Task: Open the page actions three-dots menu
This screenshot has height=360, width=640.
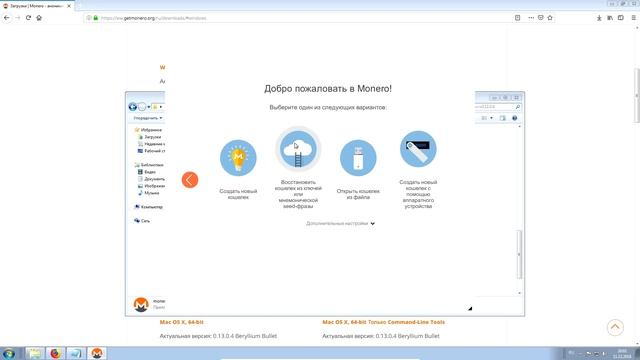Action: (x=531, y=18)
